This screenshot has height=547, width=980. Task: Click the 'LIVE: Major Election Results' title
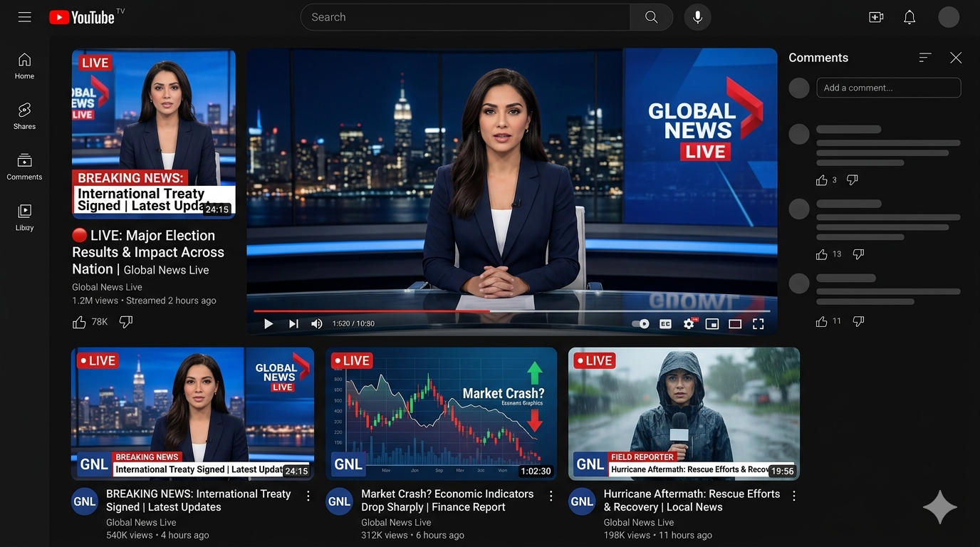[x=148, y=252]
